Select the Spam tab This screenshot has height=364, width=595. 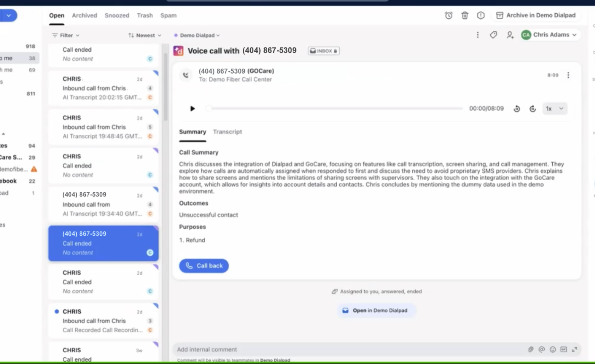point(168,15)
